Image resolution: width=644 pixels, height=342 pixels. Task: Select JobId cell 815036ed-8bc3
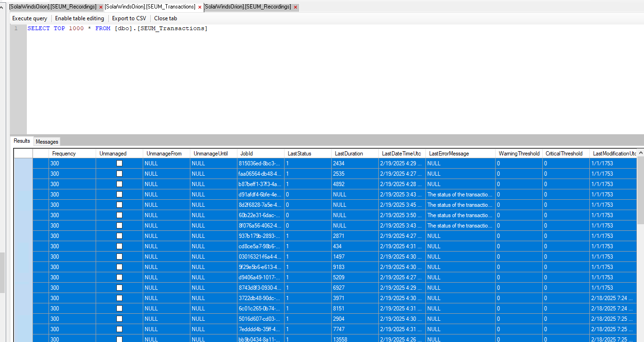[261, 163]
